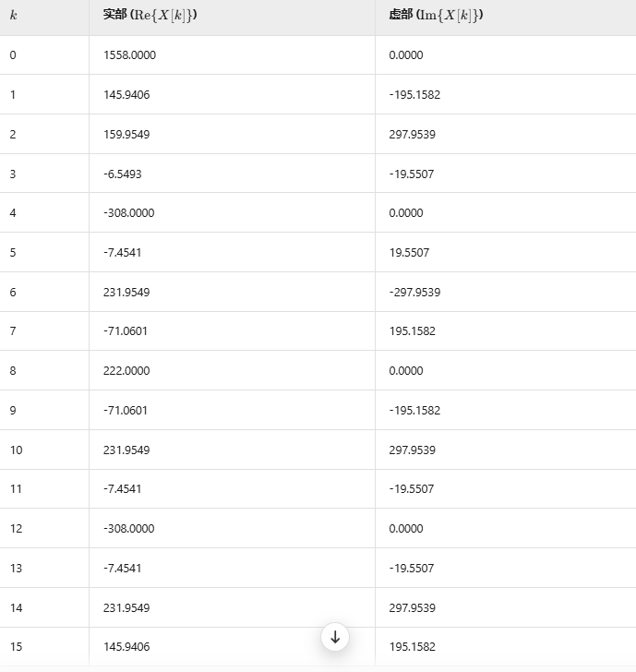Select the row index 11 cell

coord(16,489)
